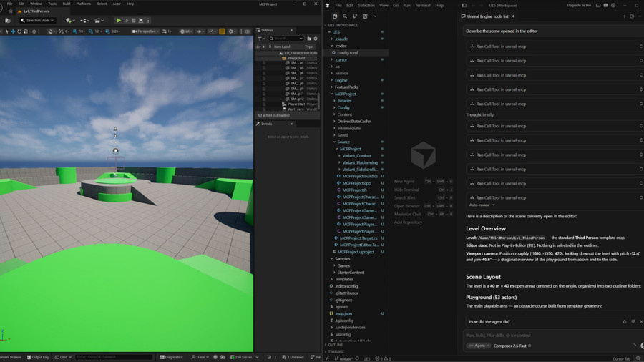Click the Stop simulation button in Unreal toolbar
Screen dimensions: 644x362
tap(134, 20)
